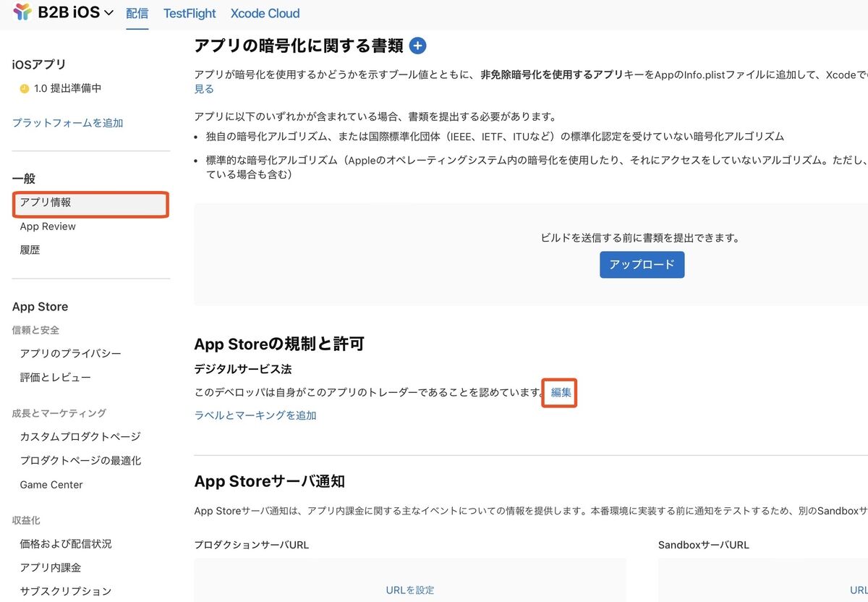Open App Review in the sidebar
Screen dimensions: 868x602
pyautogui.click(x=48, y=226)
